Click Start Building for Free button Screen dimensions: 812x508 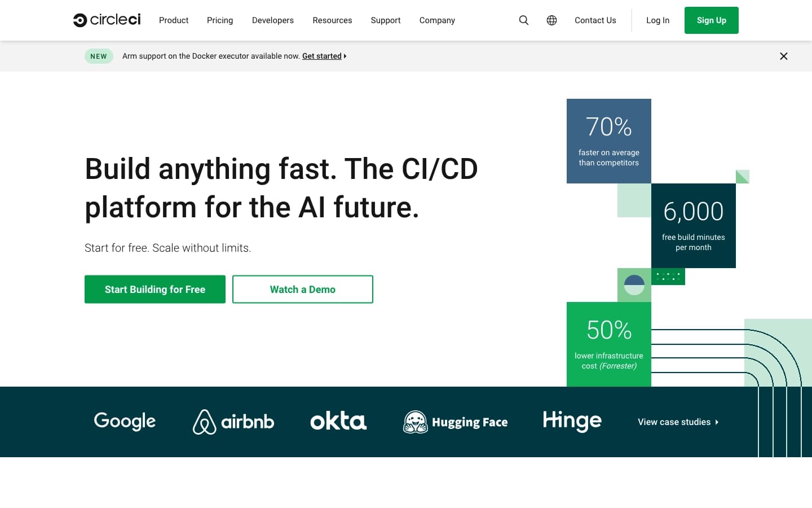pos(155,289)
